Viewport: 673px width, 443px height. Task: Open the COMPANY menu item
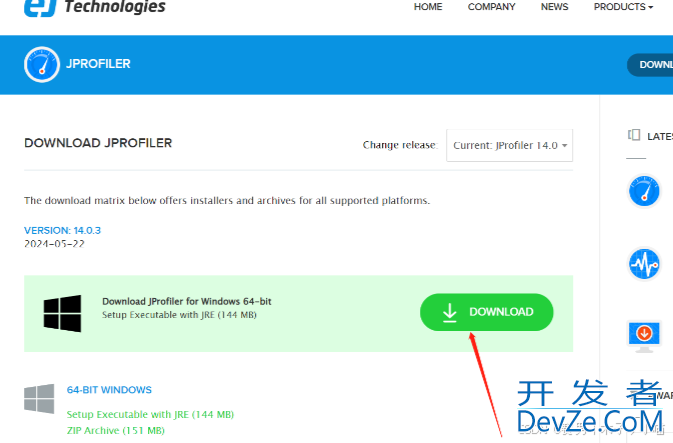click(491, 7)
